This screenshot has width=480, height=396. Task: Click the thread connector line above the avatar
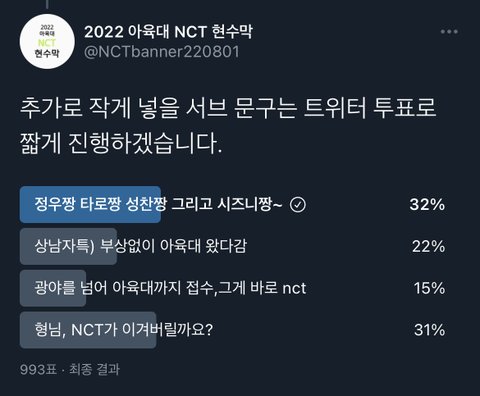pyautogui.click(x=47, y=4)
